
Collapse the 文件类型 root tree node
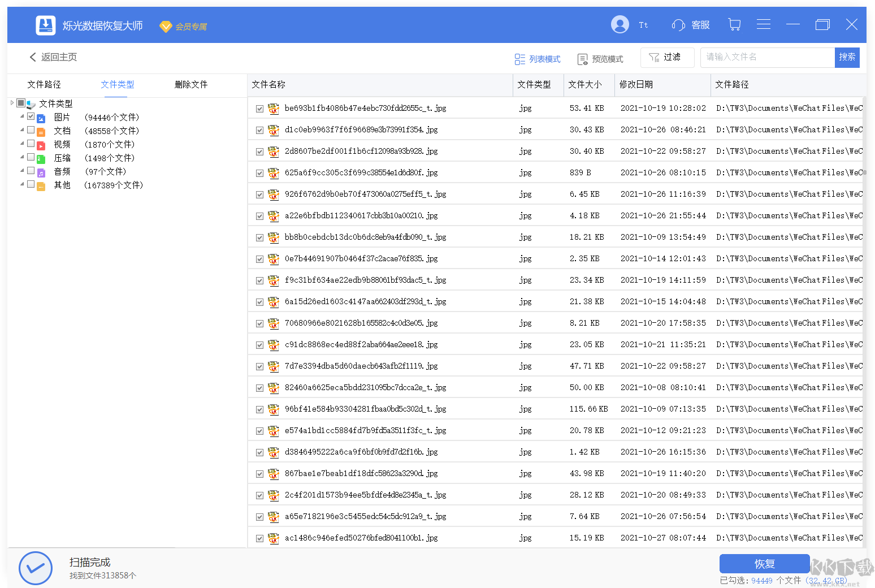pyautogui.click(x=12, y=103)
